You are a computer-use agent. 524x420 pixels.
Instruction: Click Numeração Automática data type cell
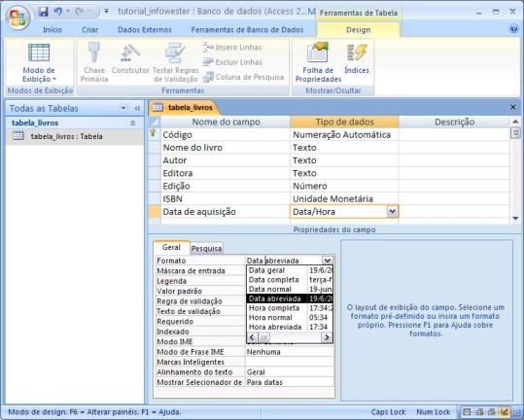[x=344, y=135]
